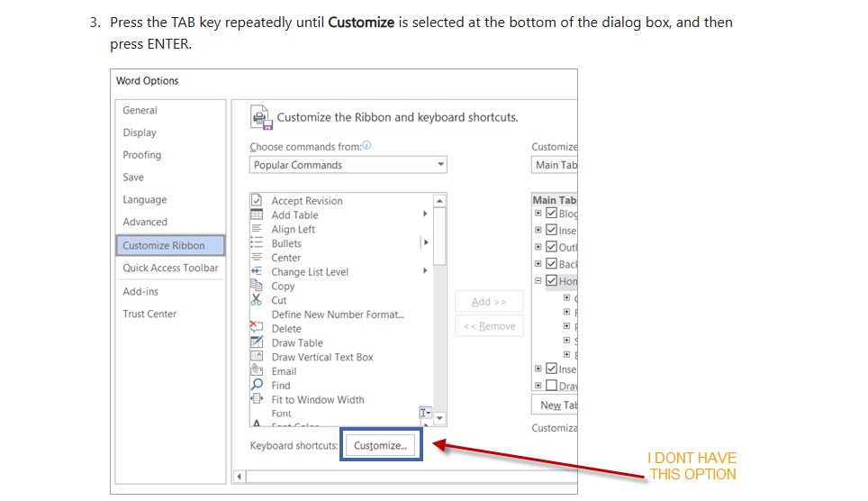The height and width of the screenshot is (501, 868).
Task: Click the Email command icon
Action: click(x=257, y=369)
